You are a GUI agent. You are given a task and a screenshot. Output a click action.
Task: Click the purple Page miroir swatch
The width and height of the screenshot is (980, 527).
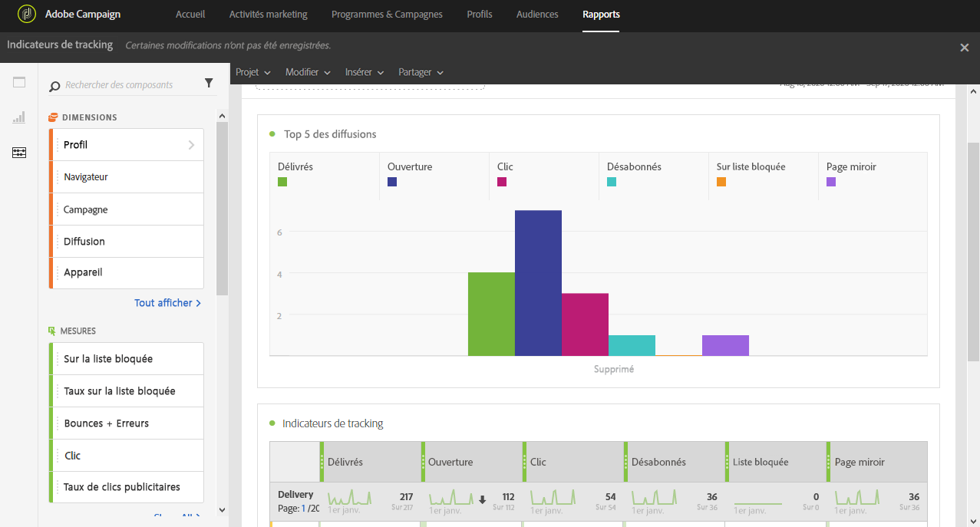(831, 183)
